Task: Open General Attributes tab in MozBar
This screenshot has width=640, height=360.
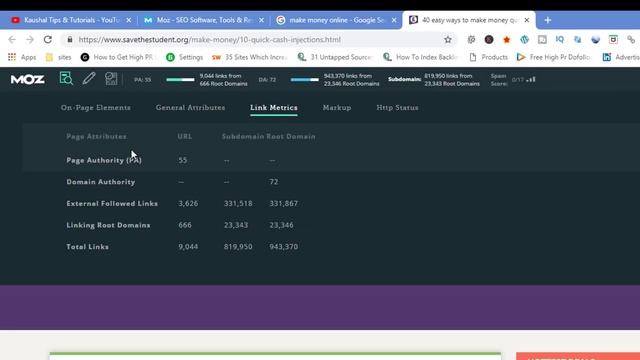Action: [x=190, y=108]
